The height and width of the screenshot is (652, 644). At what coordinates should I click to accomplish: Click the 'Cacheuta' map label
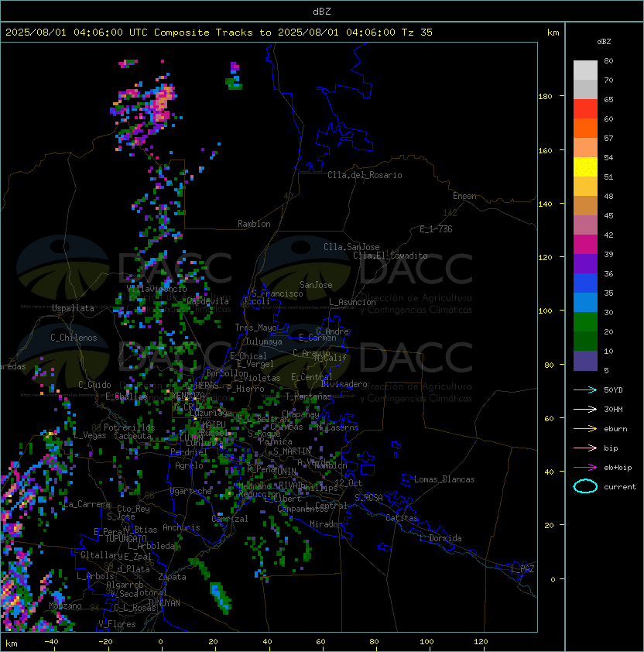132,436
